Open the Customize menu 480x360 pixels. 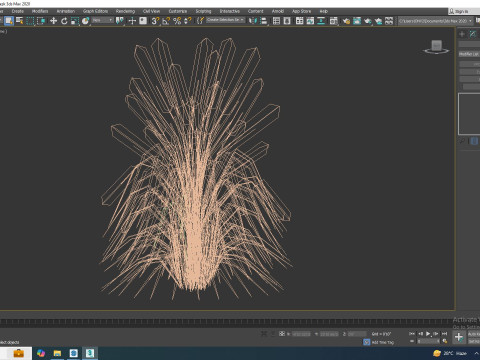pyautogui.click(x=178, y=11)
